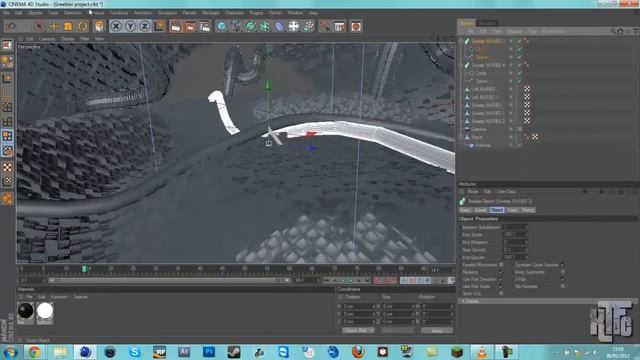Viewport: 640px width, 360px height.
Task: Switch to the Structure manager tab
Action: (x=487, y=23)
